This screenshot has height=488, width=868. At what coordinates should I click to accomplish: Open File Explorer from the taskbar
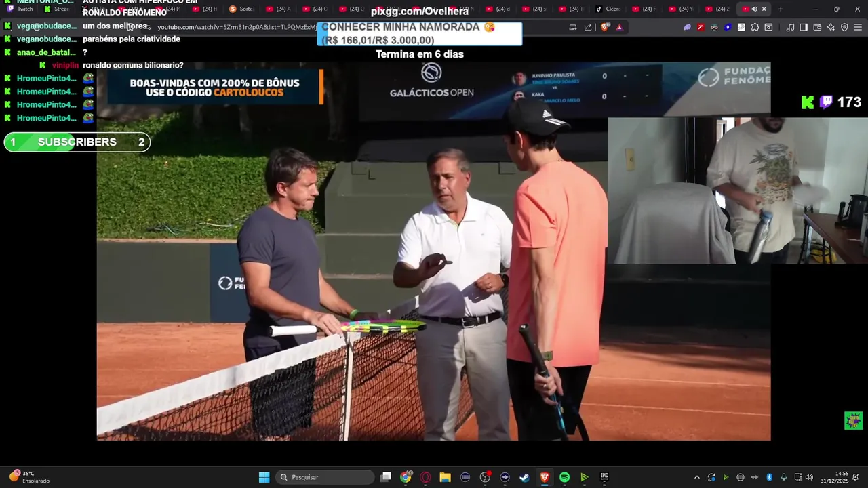coord(445,477)
